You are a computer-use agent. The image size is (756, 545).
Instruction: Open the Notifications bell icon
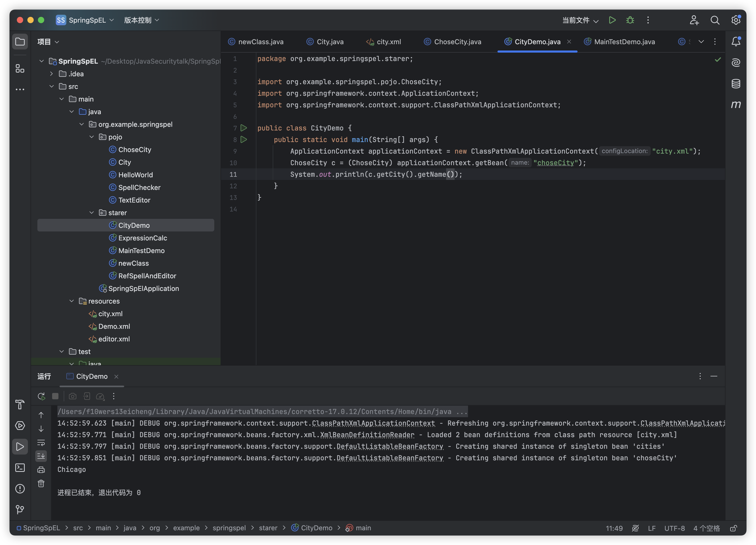736,42
